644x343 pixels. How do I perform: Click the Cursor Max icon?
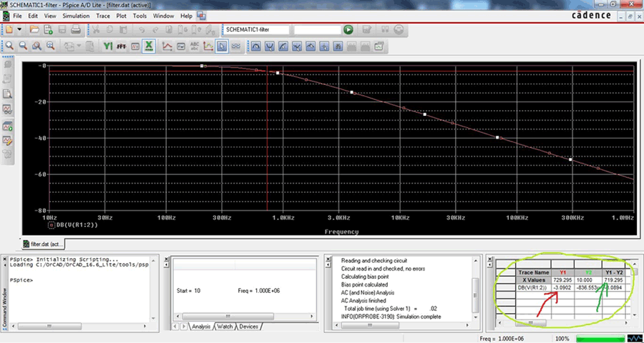click(311, 46)
